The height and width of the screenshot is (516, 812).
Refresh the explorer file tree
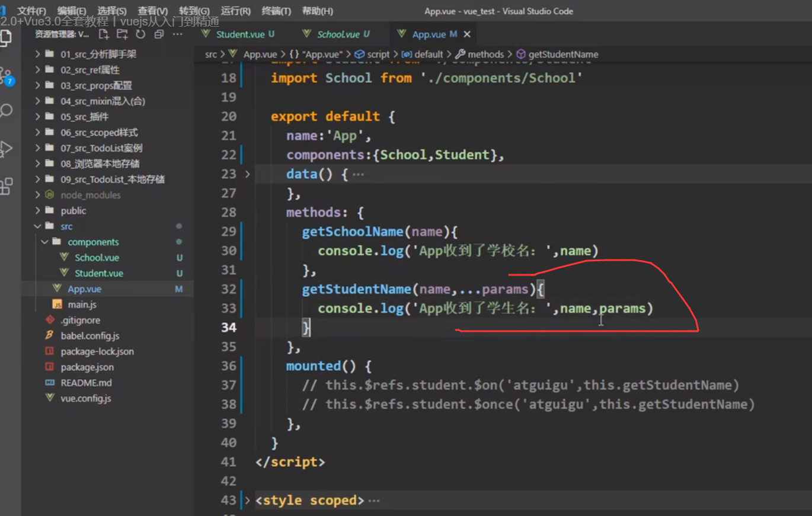140,34
